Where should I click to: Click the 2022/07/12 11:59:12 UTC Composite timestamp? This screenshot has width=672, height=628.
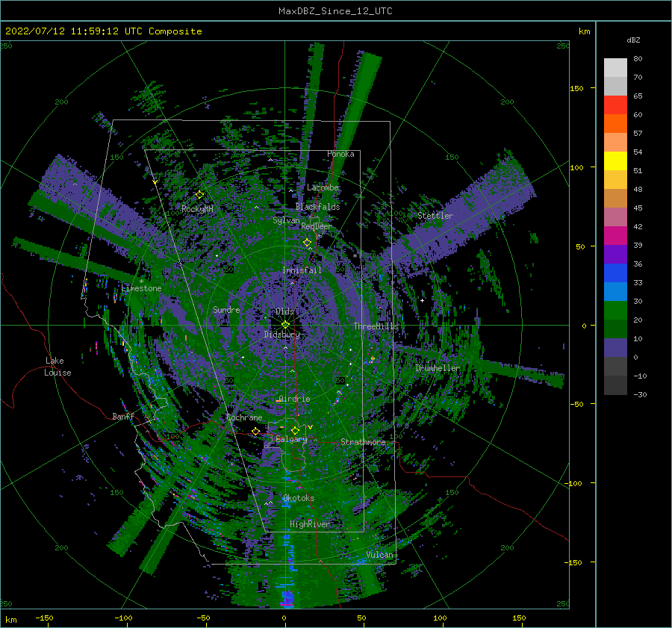[x=103, y=31]
